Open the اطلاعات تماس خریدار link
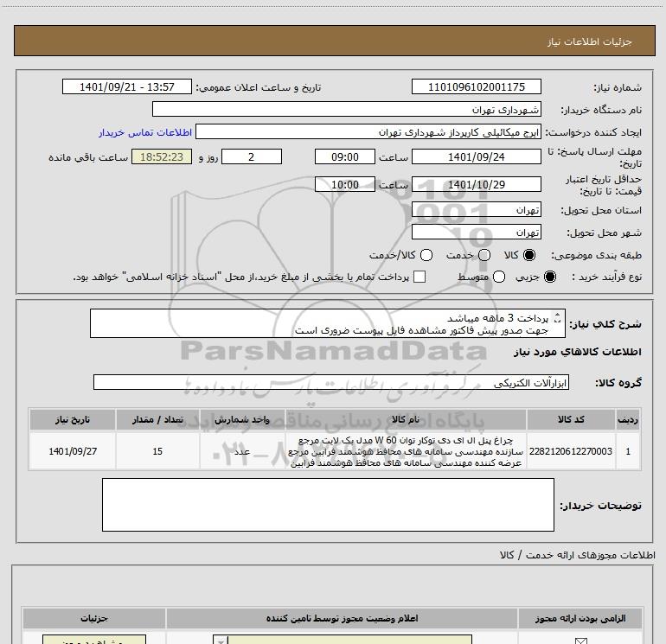This screenshot has height=644, width=666. tap(145, 132)
